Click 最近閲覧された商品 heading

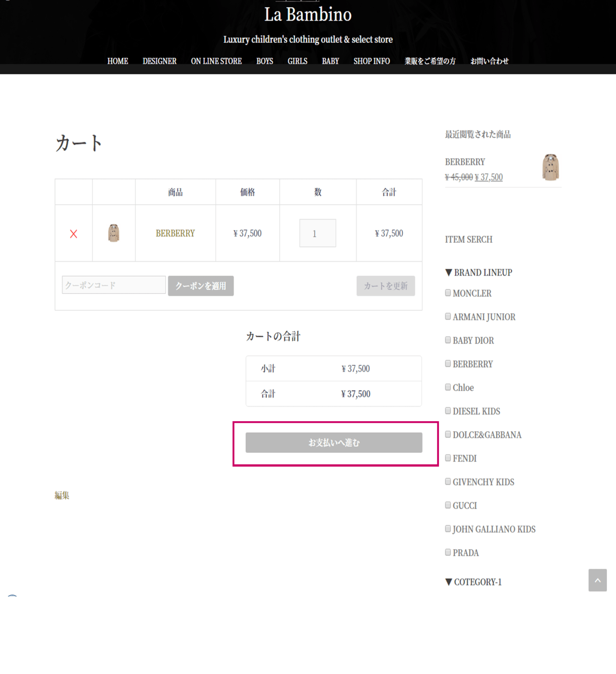[478, 134]
